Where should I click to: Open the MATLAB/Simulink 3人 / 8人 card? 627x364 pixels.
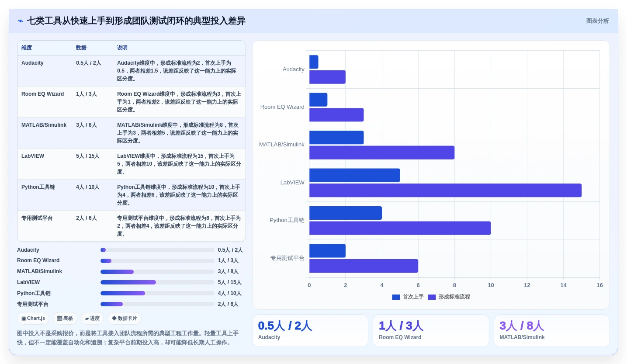click(x=552, y=331)
